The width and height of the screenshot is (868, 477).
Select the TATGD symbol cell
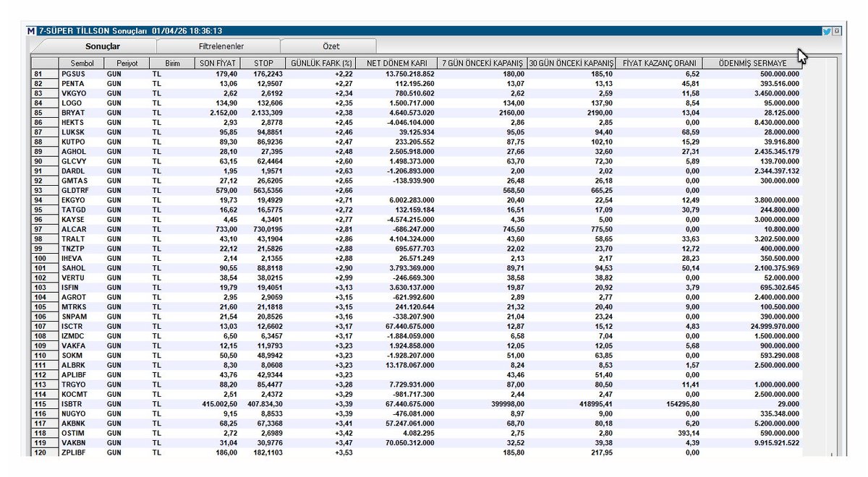(x=82, y=210)
